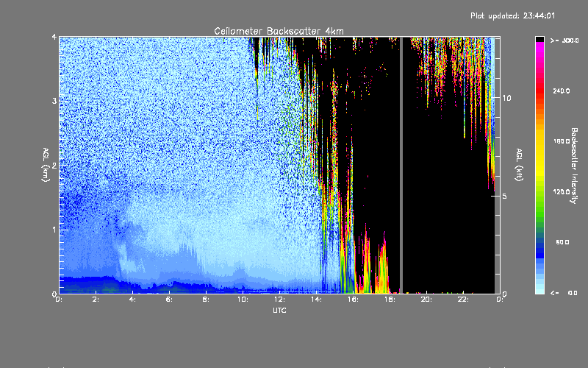
Task: Click the '2' km y-axis tick label
Action: coord(54,166)
